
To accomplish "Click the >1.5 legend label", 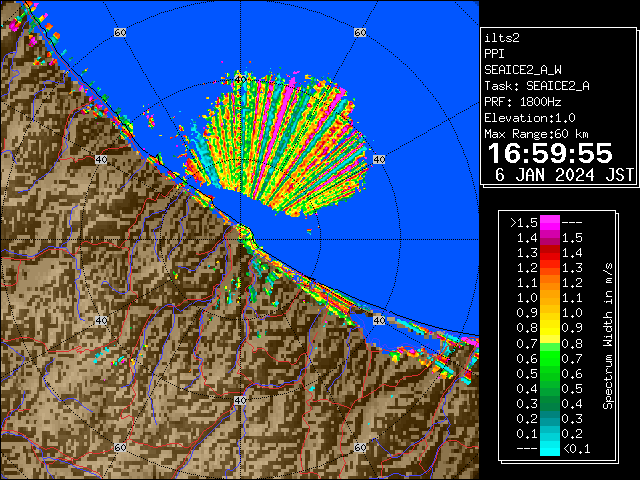I will tap(524, 223).
